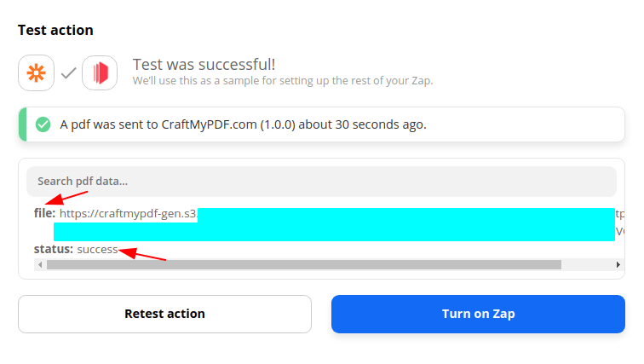The image size is (644, 364).
Task: Click the craftmypdf-gen.s3 file URL
Action: (129, 214)
